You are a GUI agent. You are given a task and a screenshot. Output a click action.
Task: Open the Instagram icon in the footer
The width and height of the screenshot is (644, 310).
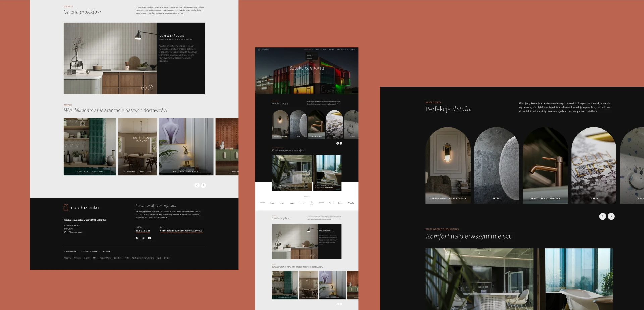(x=143, y=238)
